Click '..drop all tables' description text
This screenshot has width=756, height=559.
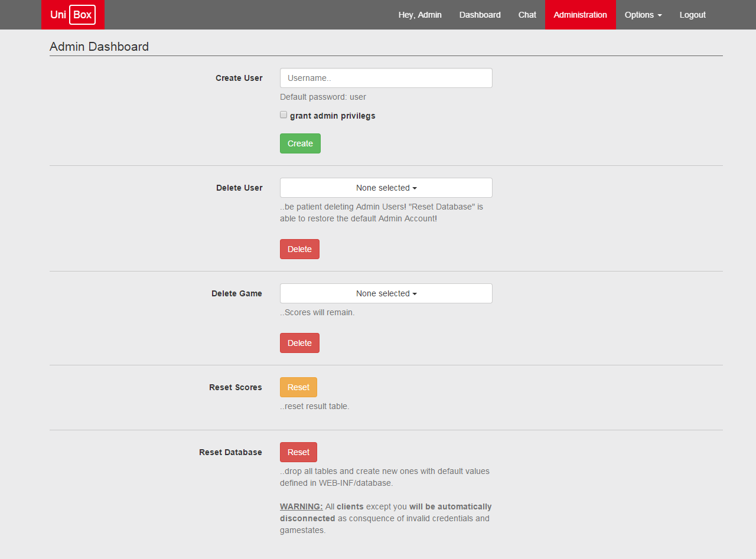click(384, 477)
